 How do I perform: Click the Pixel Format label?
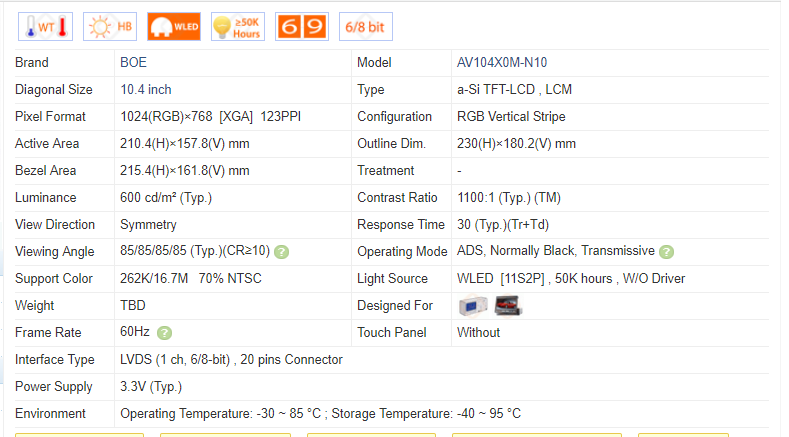(50, 117)
